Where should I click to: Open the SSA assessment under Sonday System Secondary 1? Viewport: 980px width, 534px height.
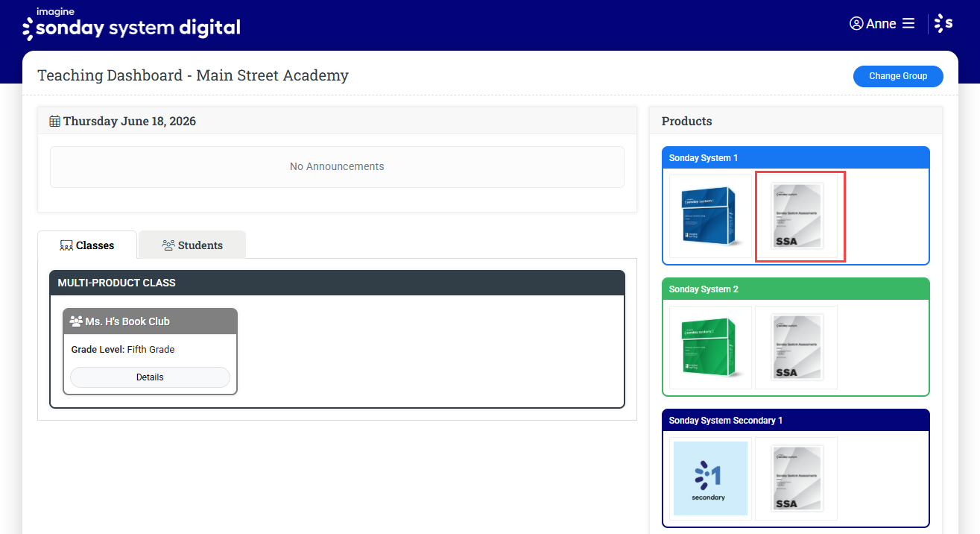[x=796, y=479]
